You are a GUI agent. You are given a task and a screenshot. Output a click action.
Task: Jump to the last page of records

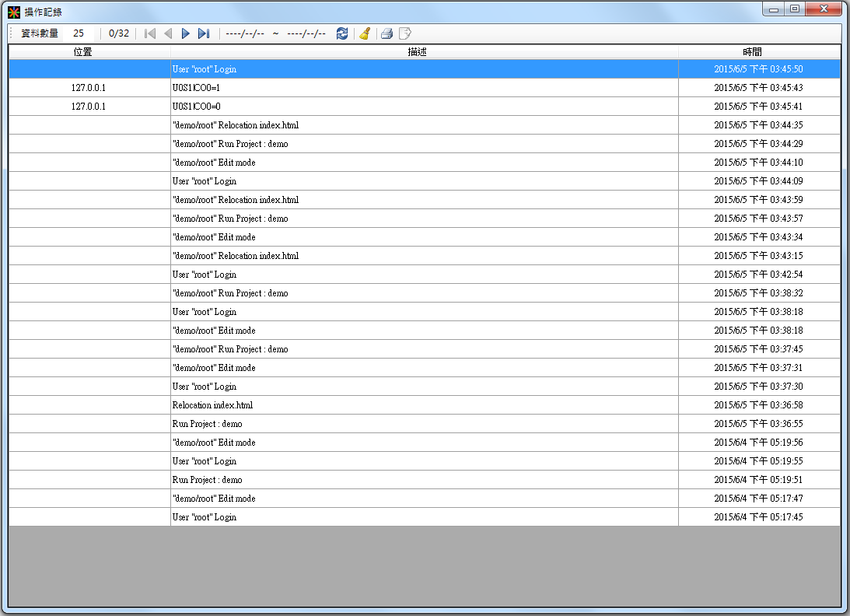coord(204,33)
